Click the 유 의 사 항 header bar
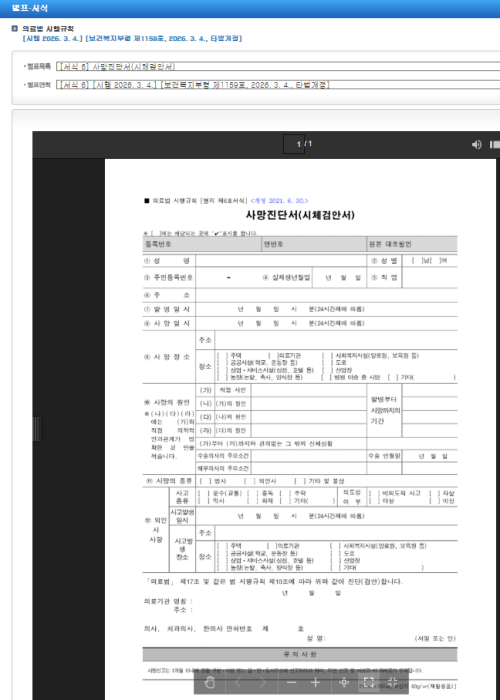This screenshot has width=500, height=700. click(x=300, y=654)
